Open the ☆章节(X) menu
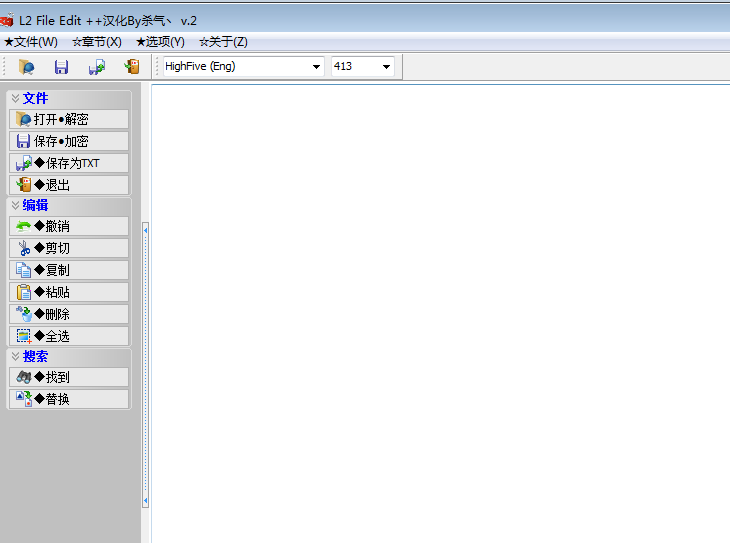730x543 pixels. (97, 42)
